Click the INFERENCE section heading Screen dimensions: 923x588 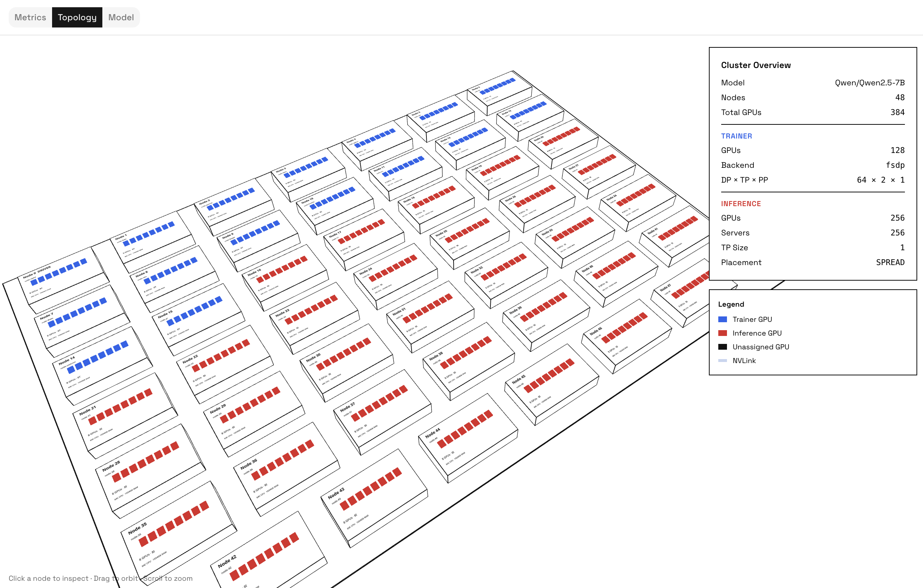pos(741,204)
